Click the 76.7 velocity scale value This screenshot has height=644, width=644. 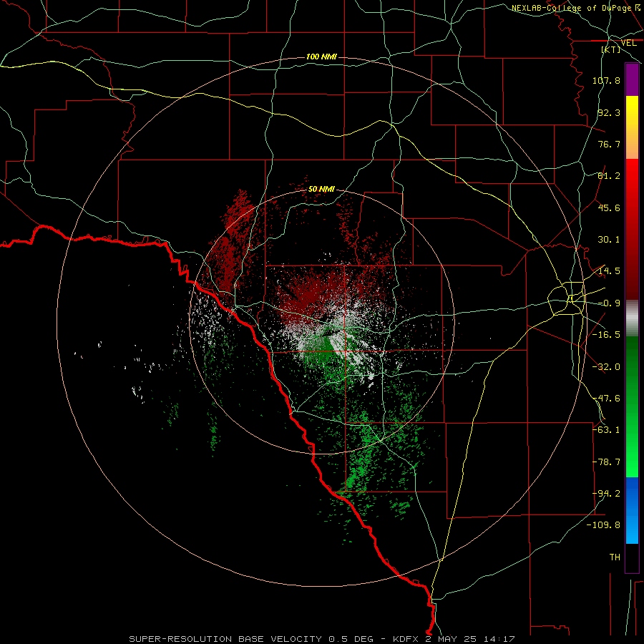(609, 144)
